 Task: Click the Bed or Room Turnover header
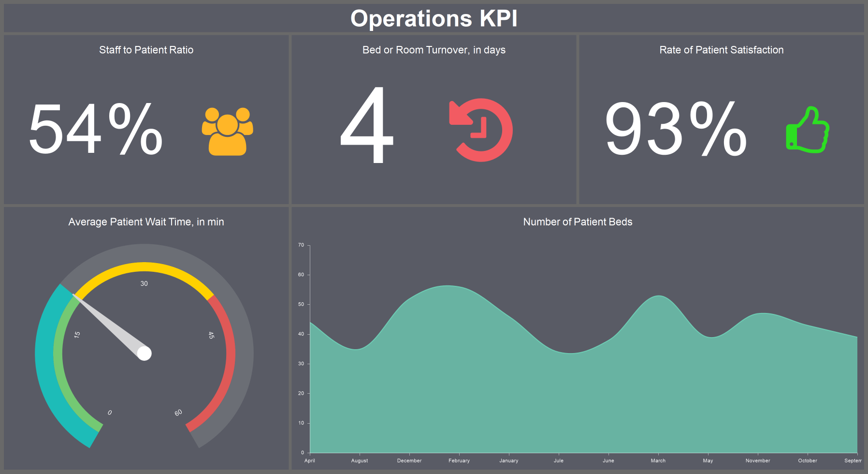(x=434, y=49)
